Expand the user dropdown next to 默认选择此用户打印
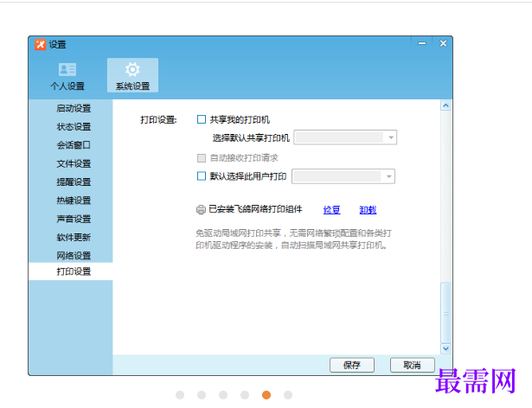Screen dimensions: 532x408 point(343,176)
